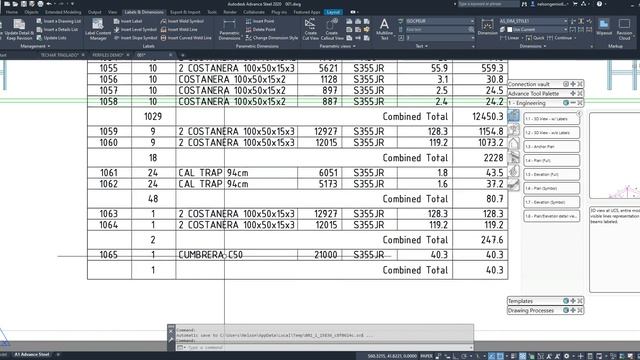Open the Extended Modeling ribbon tab

click(63, 12)
